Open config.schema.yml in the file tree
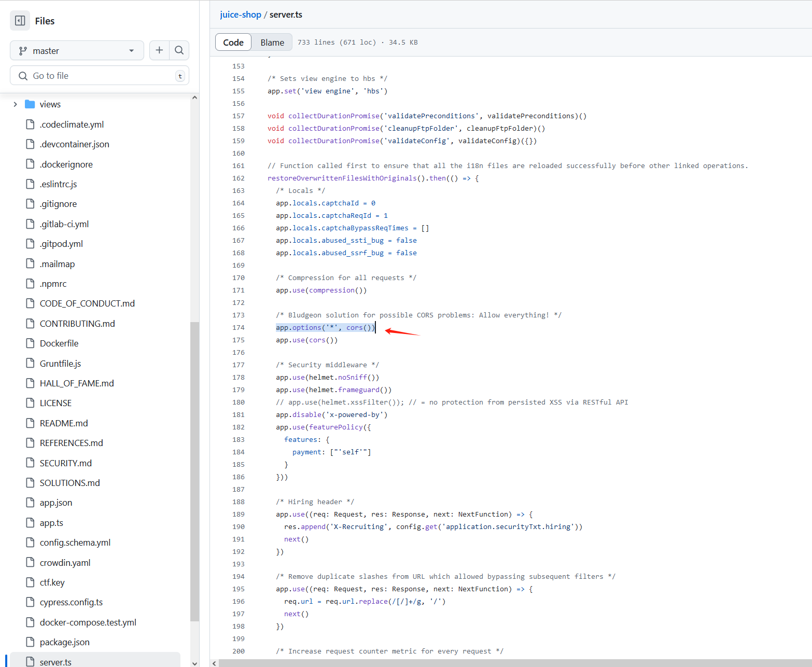Image resolution: width=812 pixels, height=667 pixels. point(75,543)
